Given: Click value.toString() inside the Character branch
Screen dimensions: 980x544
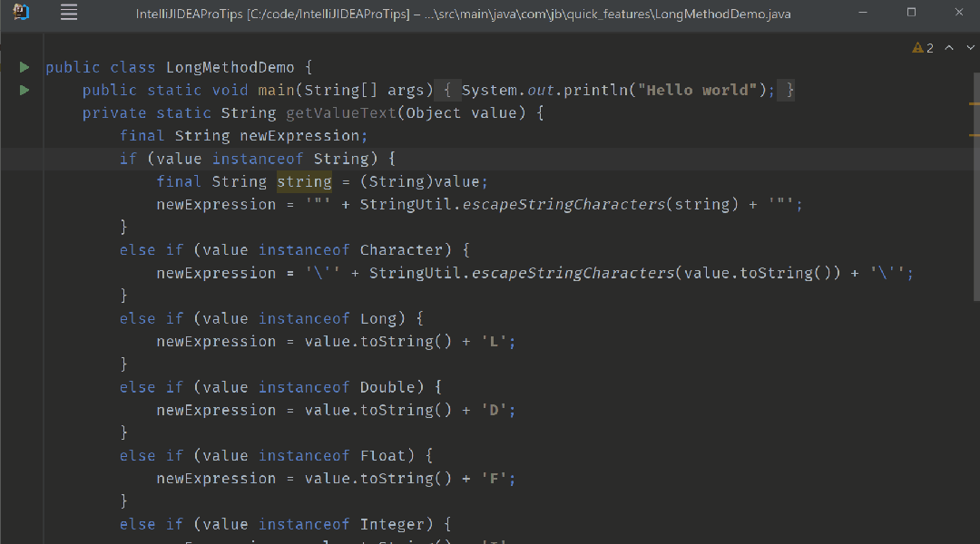Looking at the screenshot, I should [758, 273].
